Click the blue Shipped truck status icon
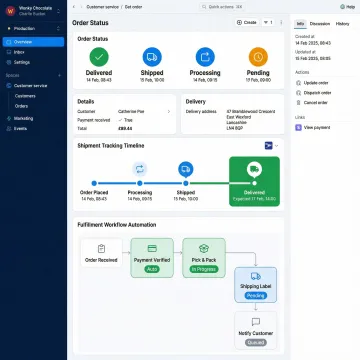Screen dimensions: 360x360 tap(152, 57)
